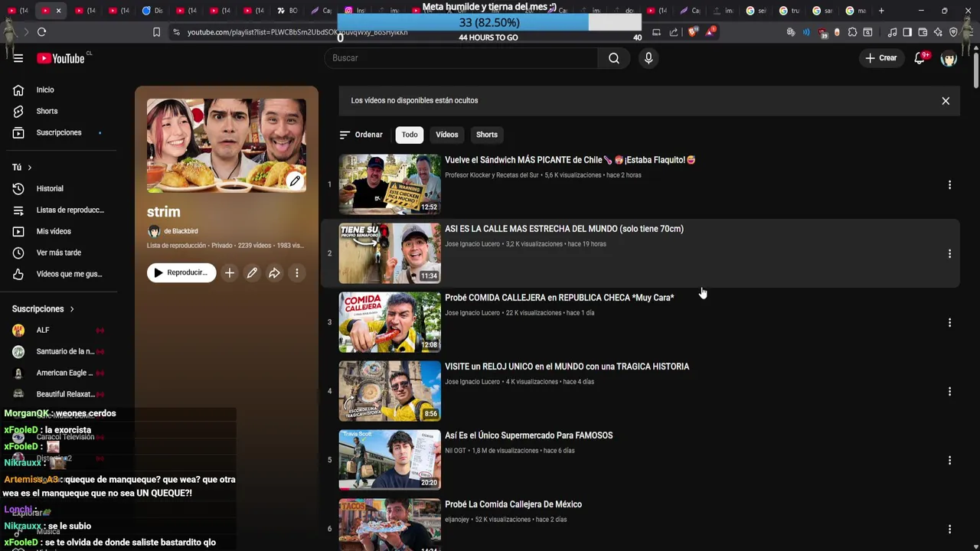Open a new browser tab
Screen dimensions: 980x551
pyautogui.click(x=881, y=11)
